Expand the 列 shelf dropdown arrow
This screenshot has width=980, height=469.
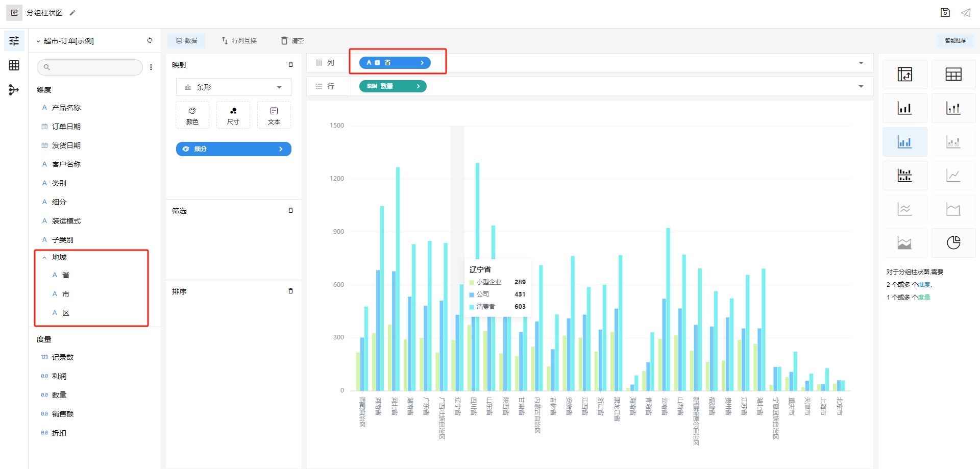(861, 63)
